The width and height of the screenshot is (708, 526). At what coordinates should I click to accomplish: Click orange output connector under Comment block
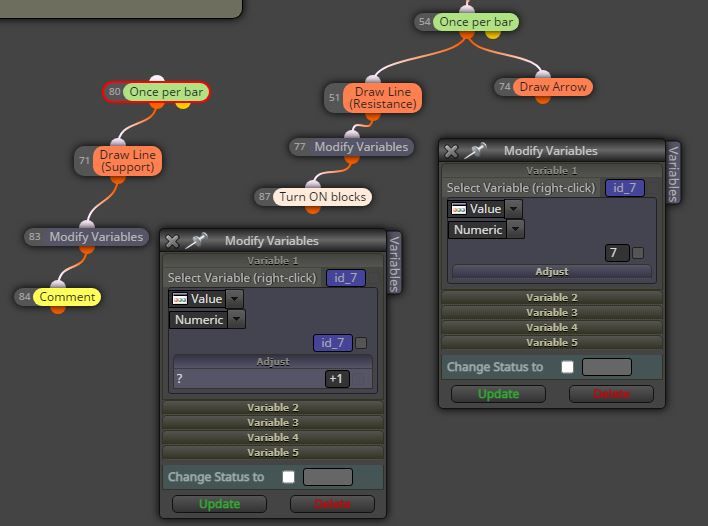point(58,310)
